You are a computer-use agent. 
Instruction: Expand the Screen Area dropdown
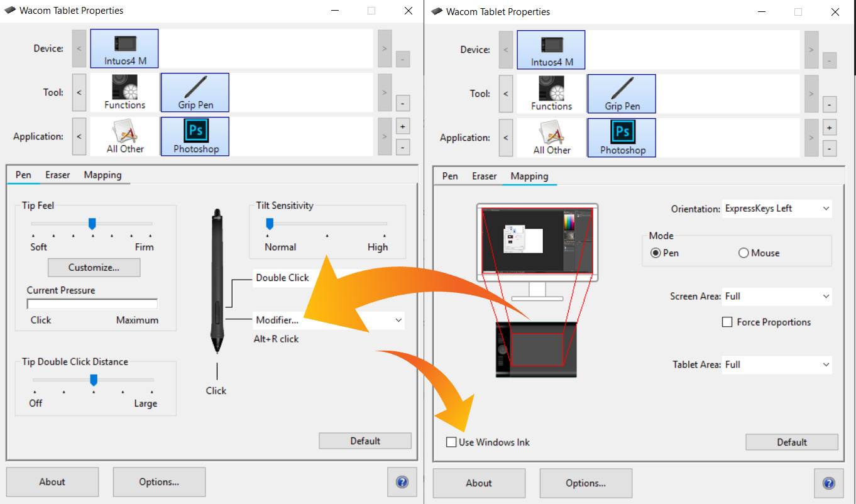coord(777,296)
